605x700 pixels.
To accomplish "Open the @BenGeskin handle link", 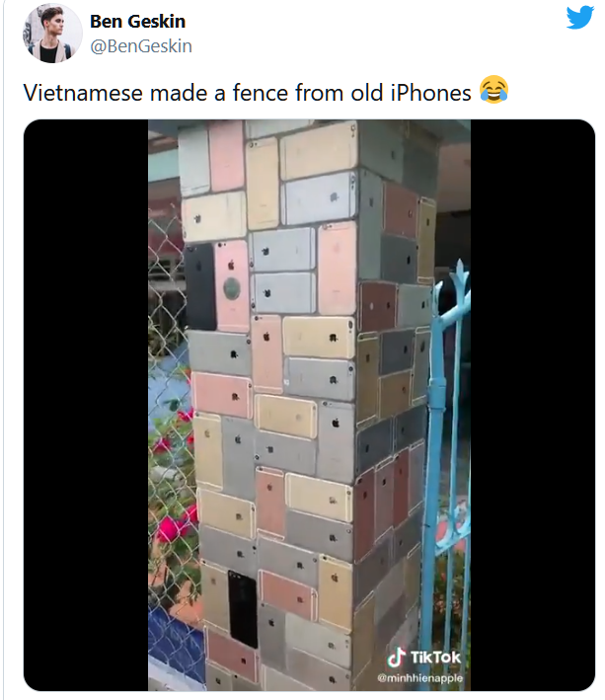I will pyautogui.click(x=141, y=46).
